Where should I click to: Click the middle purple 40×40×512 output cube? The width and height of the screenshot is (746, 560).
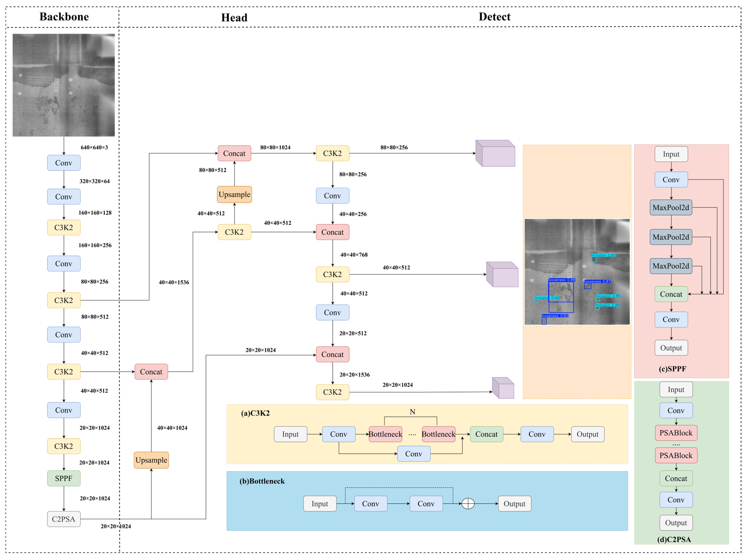(x=502, y=275)
